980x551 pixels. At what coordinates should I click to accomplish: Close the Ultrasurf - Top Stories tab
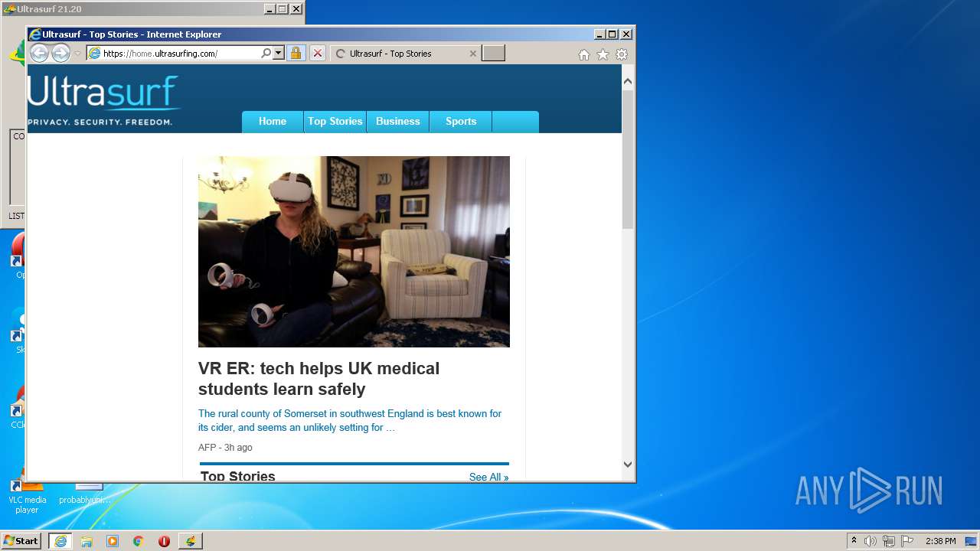coord(472,54)
